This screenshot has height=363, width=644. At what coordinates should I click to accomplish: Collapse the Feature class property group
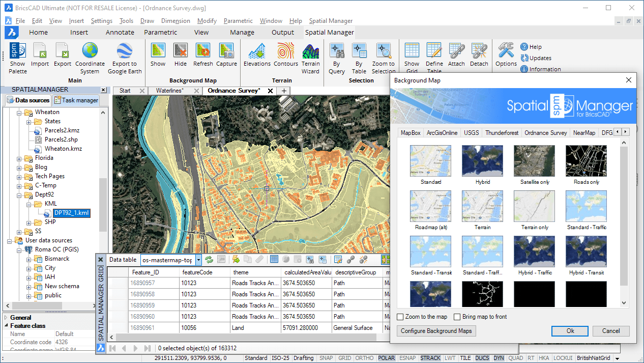pos(6,326)
